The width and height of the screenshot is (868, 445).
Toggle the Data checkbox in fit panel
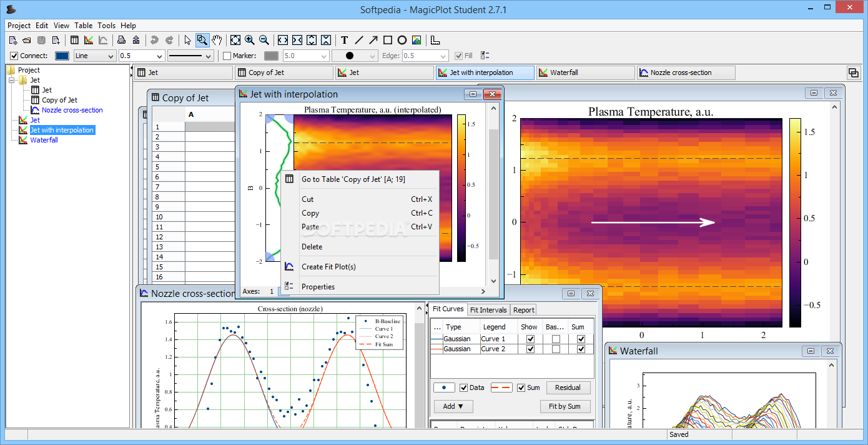tap(463, 387)
